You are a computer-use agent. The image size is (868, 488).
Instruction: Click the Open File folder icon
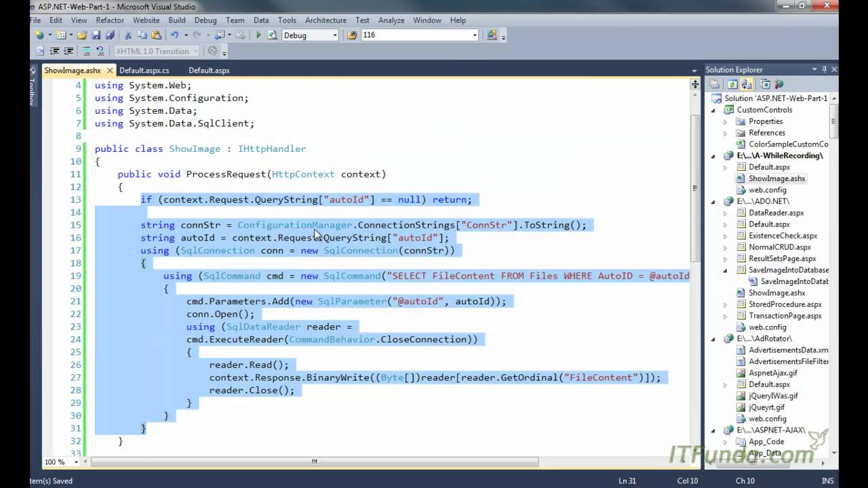point(82,35)
